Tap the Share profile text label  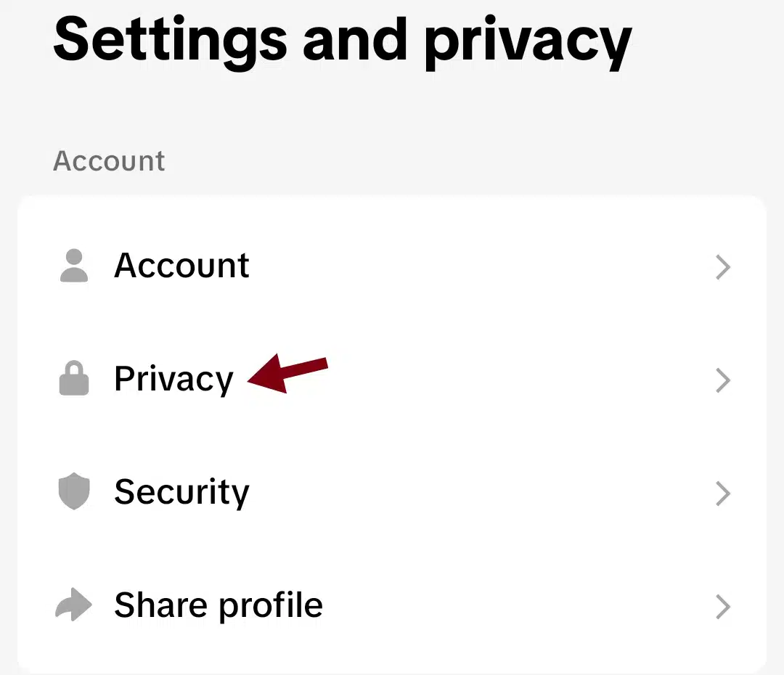tap(219, 606)
